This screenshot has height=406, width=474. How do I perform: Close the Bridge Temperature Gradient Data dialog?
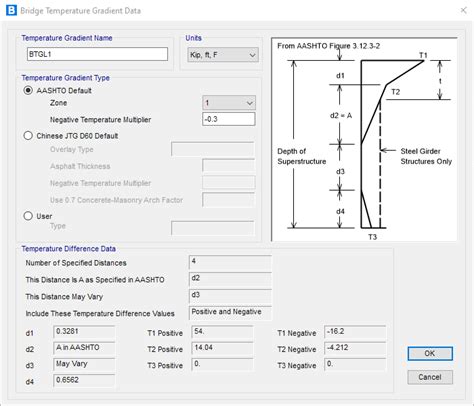point(463,10)
